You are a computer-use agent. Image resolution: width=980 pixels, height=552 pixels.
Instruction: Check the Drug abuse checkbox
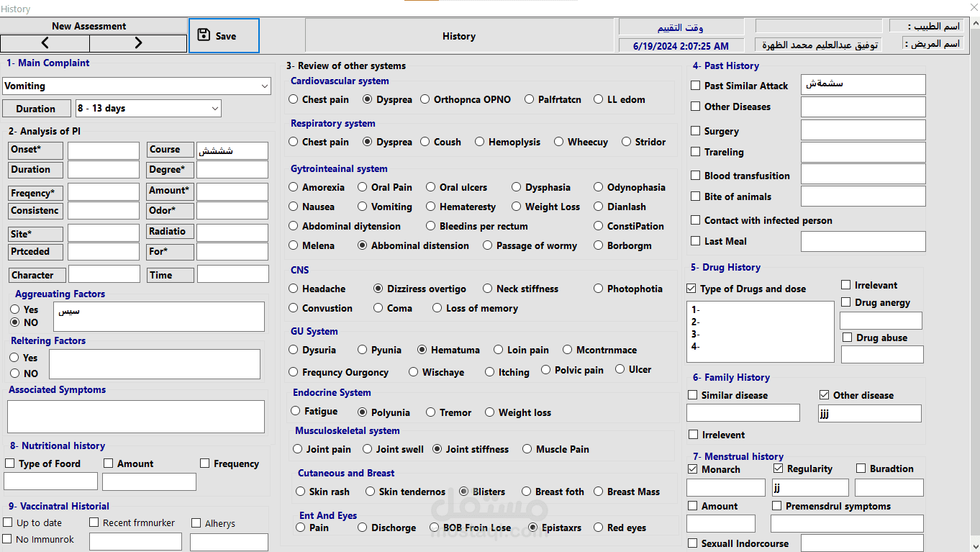click(x=848, y=338)
